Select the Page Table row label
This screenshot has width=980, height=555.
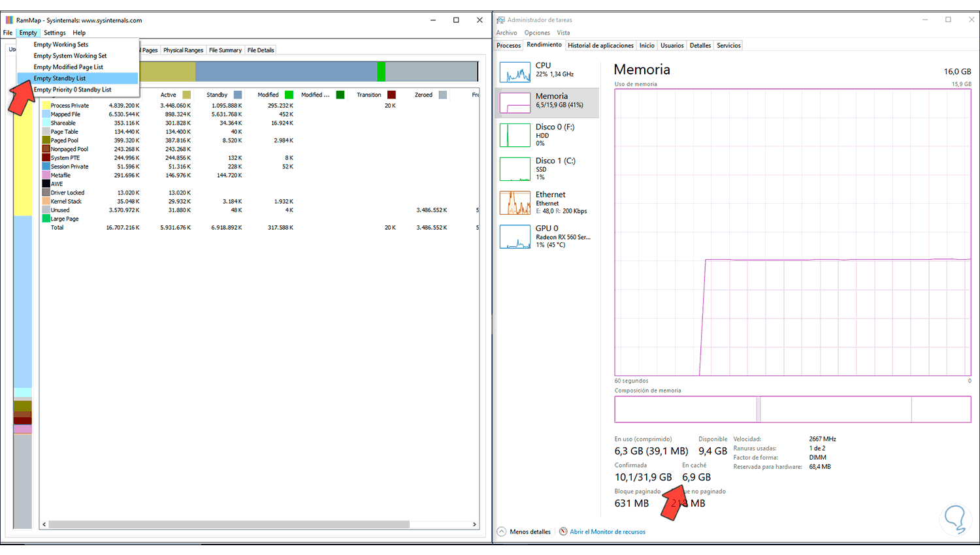click(65, 132)
